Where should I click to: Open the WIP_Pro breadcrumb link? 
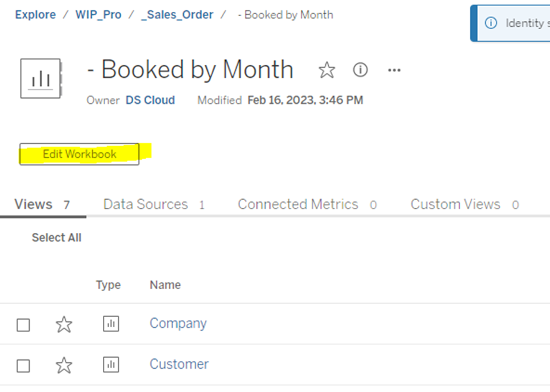pos(98,15)
